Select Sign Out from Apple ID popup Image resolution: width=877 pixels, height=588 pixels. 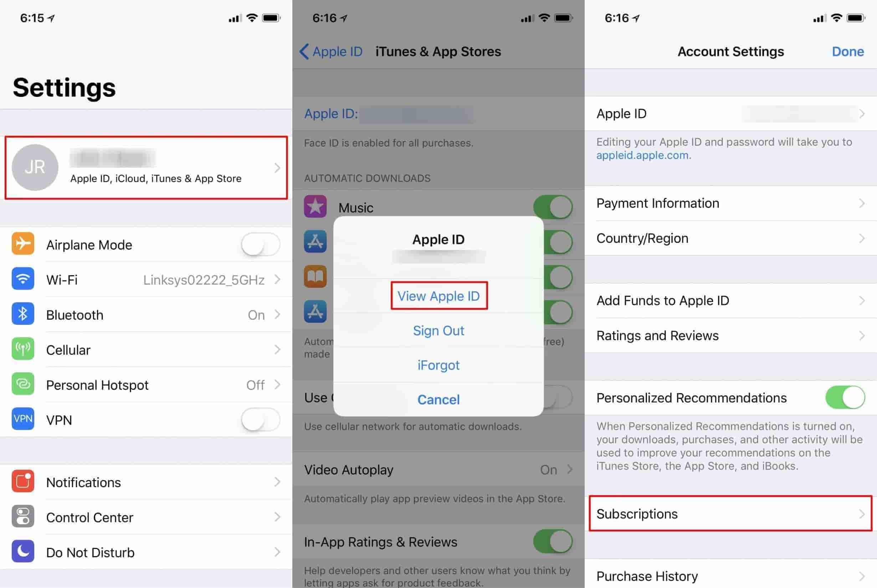[x=439, y=330]
